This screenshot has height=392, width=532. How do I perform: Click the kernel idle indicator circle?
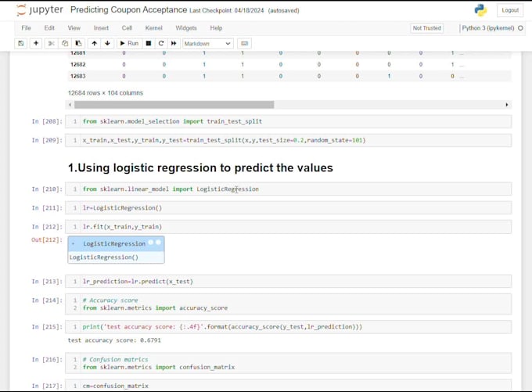520,28
